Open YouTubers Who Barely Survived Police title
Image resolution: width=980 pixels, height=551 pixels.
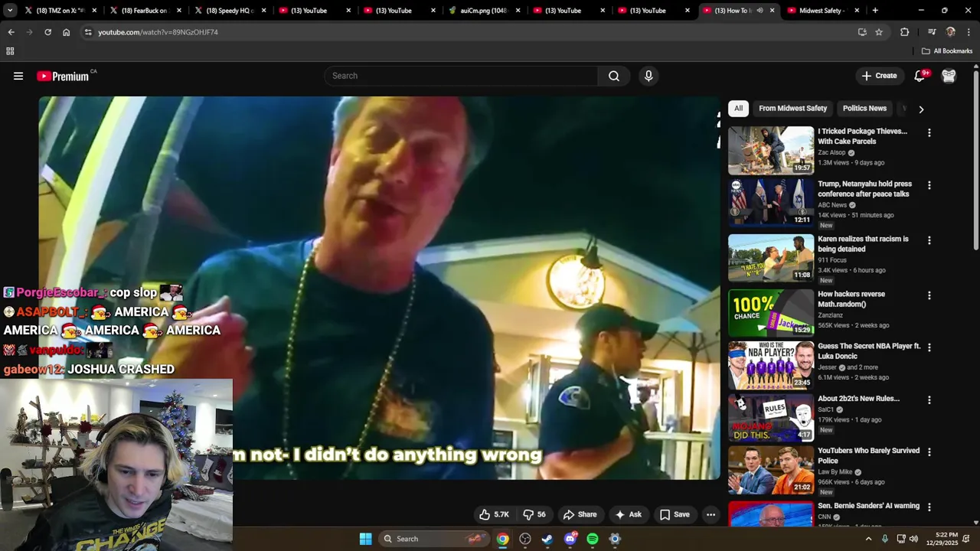(x=868, y=455)
